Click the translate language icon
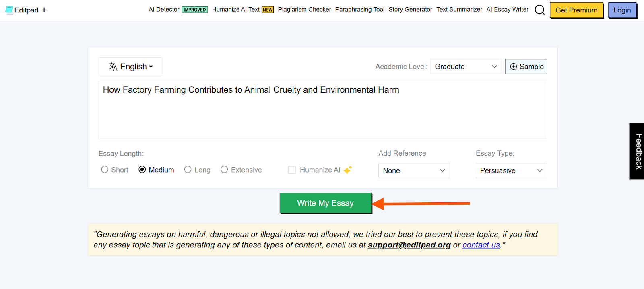Viewport: 644px width, 289px height. coord(113,67)
